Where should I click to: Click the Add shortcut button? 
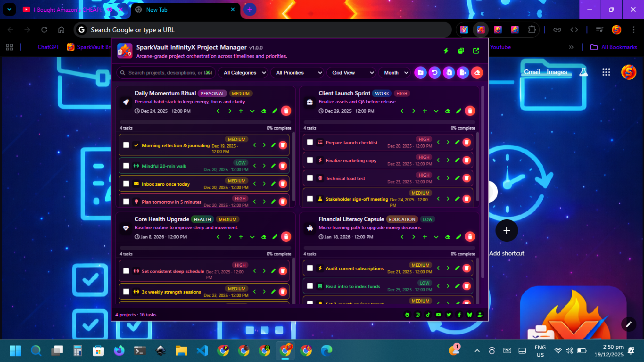click(x=507, y=230)
